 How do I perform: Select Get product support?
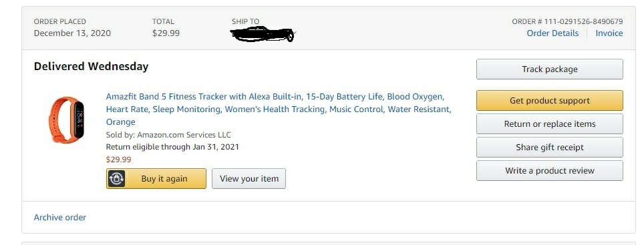click(550, 101)
